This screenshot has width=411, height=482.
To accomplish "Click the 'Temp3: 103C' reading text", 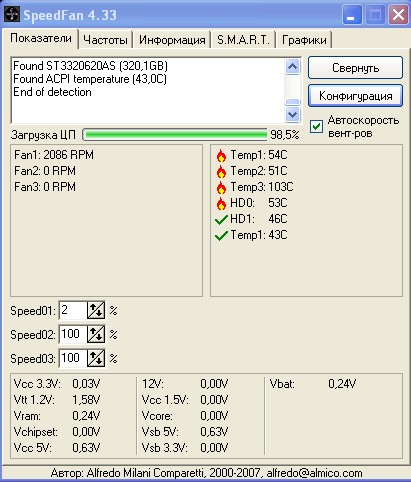I will pos(262,187).
